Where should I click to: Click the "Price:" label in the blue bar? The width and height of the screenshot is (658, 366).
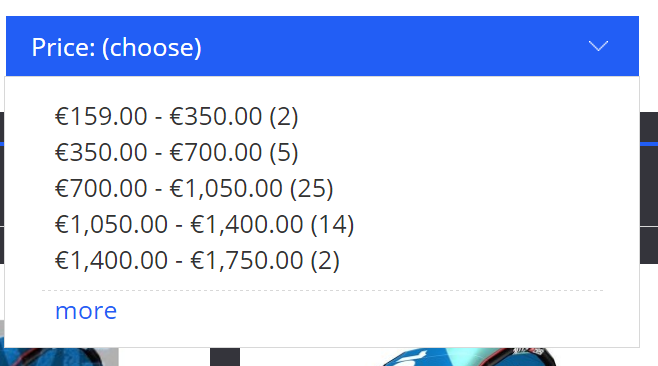click(63, 47)
